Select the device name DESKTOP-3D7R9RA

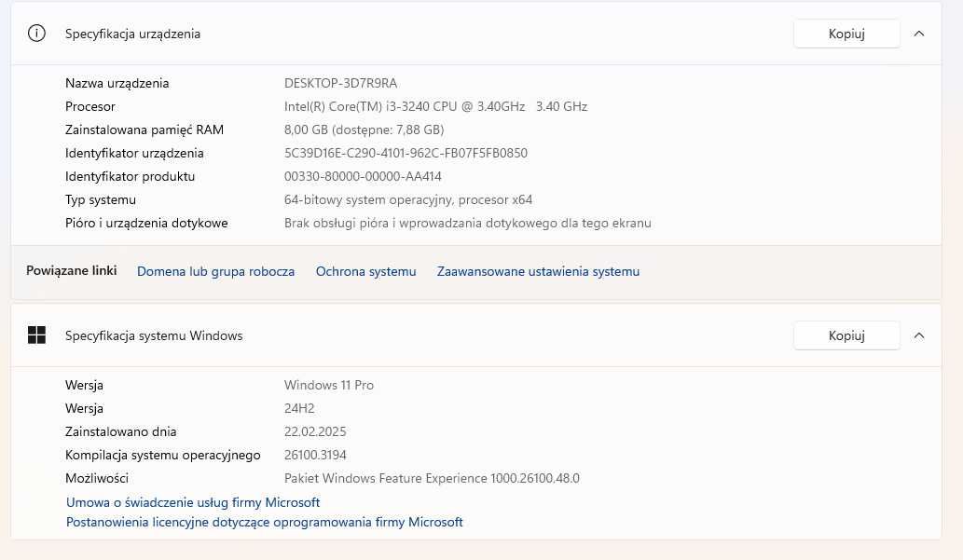341,83
